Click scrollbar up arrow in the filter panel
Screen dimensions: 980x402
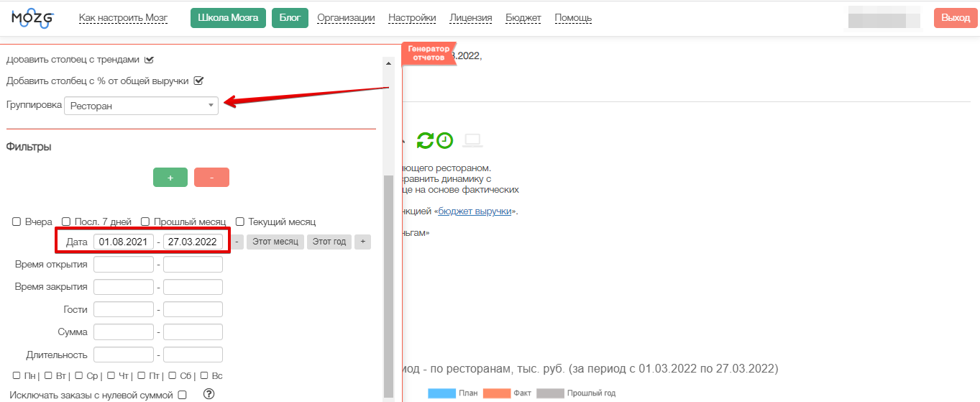(x=389, y=63)
